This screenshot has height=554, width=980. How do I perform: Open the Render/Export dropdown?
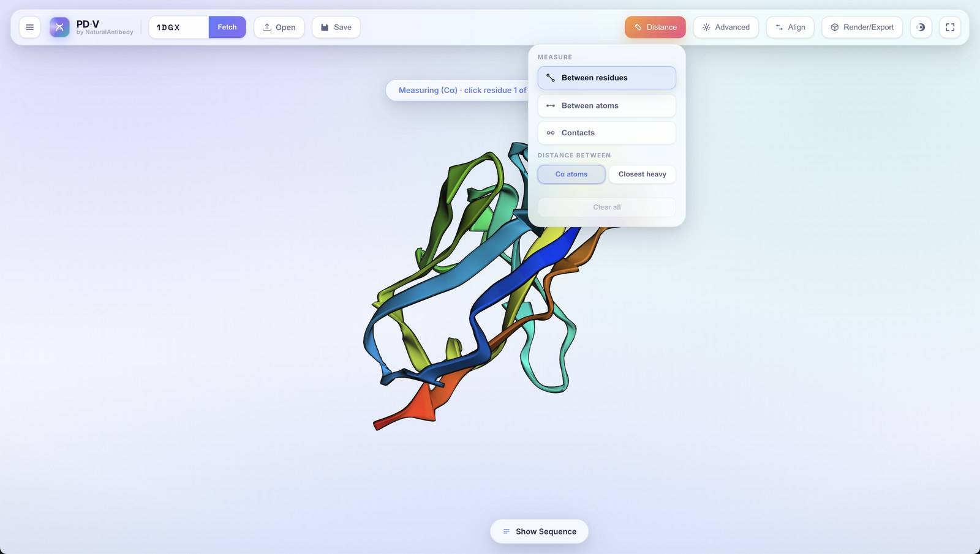tap(862, 27)
